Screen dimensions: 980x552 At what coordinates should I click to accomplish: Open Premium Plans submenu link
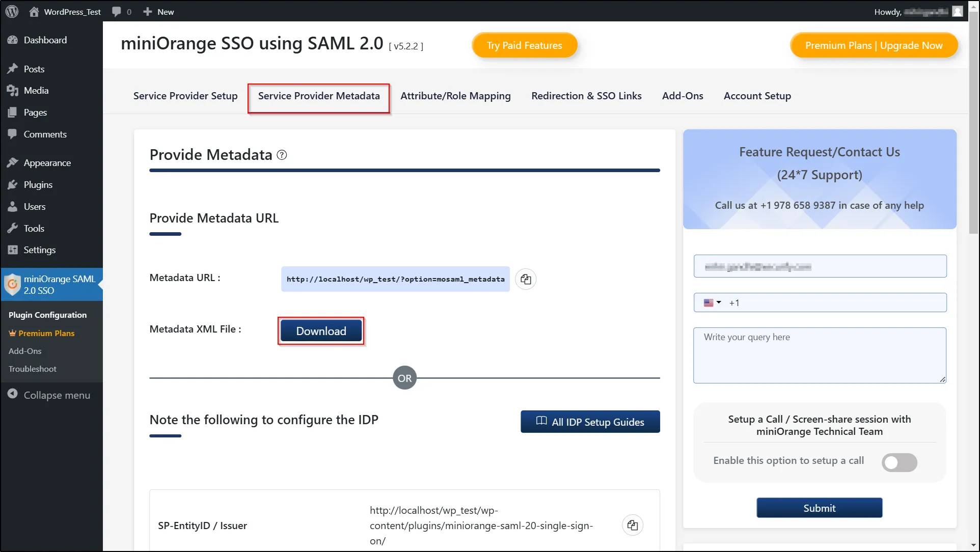tap(42, 333)
